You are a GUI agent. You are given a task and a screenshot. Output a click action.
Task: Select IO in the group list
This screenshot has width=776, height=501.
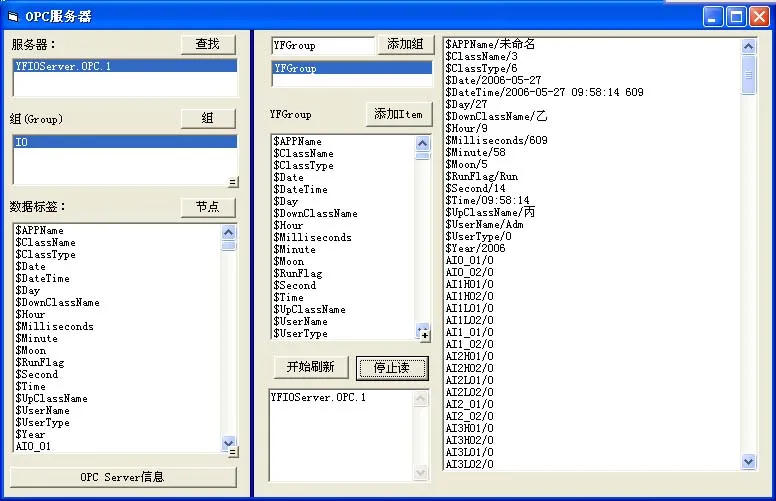point(125,143)
